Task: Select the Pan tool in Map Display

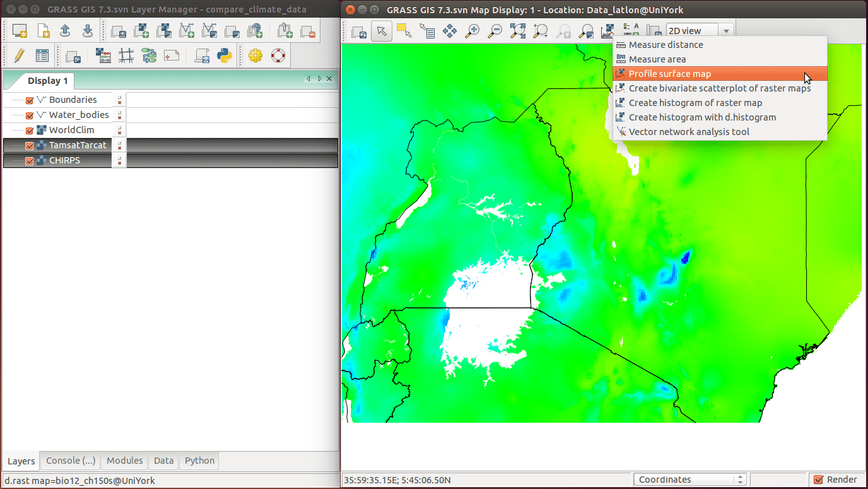Action: click(x=449, y=30)
